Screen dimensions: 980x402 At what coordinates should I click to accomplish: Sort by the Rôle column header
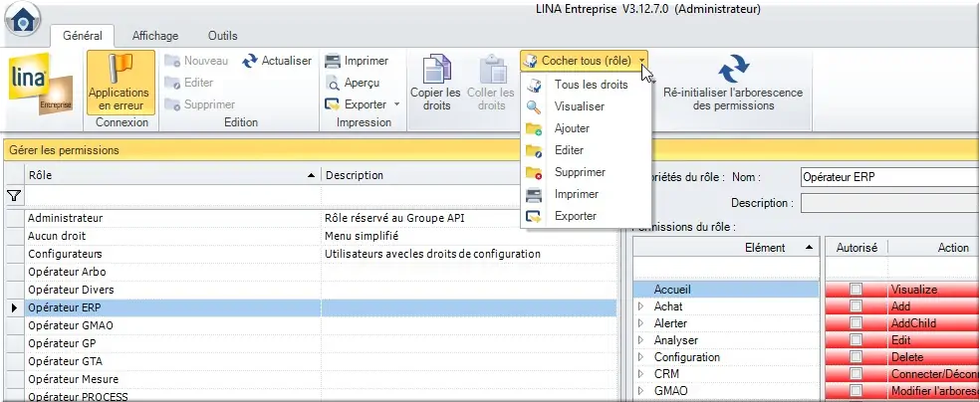172,175
